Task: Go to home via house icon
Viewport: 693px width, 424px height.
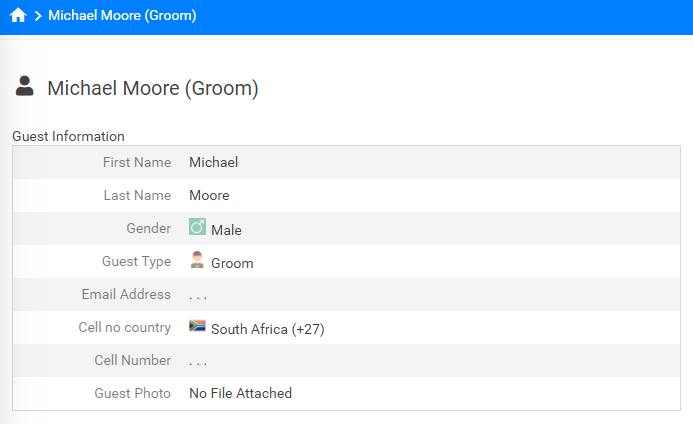Action: click(x=18, y=15)
